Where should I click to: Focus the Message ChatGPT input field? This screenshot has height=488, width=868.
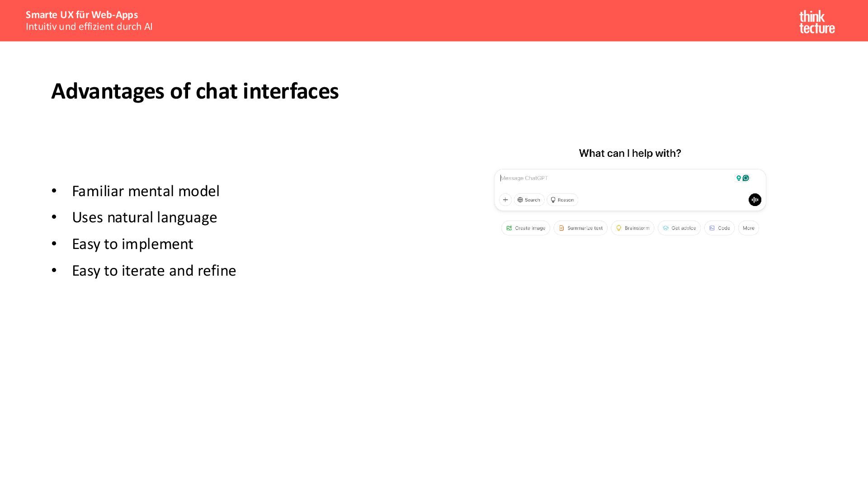[615, 178]
